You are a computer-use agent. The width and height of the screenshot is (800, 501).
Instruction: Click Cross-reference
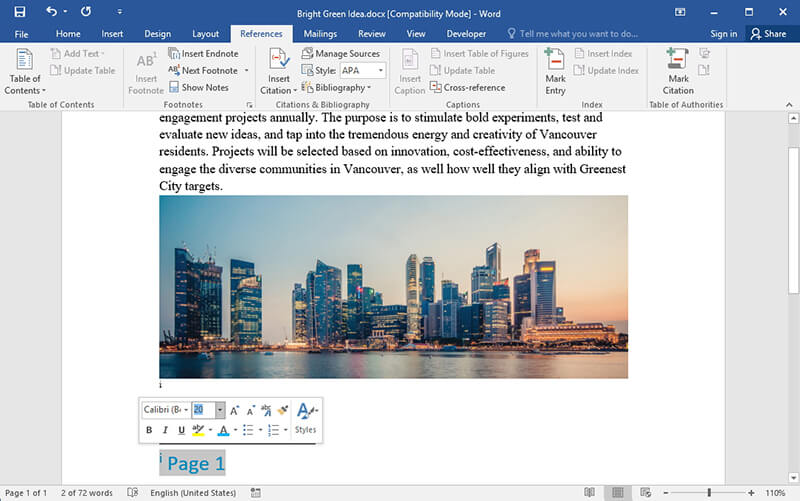468,87
